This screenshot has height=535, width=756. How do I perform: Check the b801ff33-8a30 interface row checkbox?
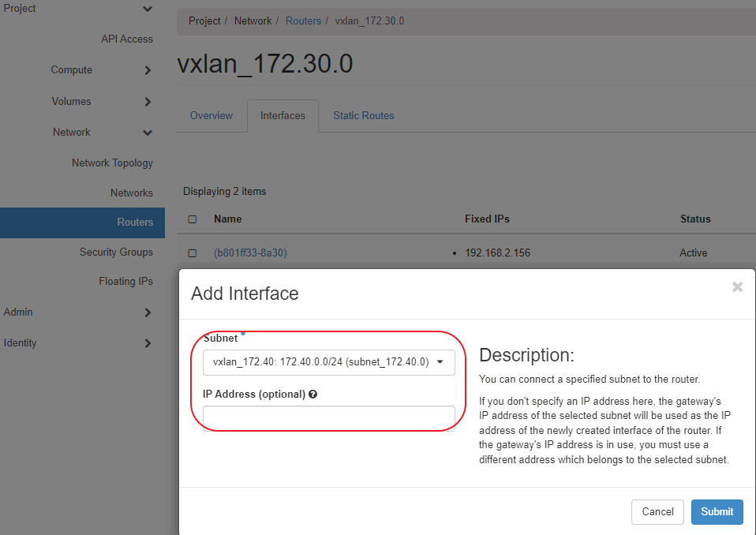pos(192,253)
